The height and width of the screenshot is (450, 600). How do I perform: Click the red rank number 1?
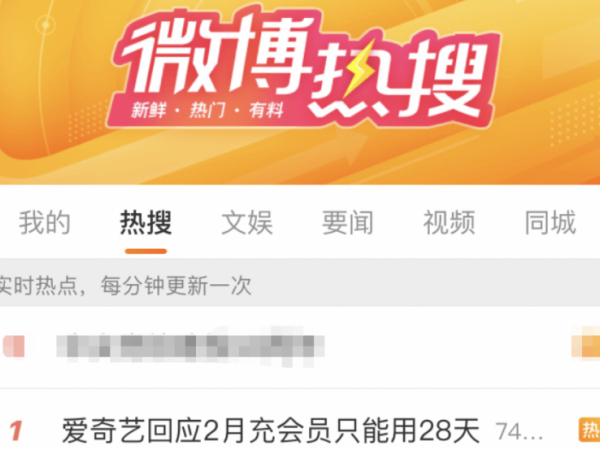coord(16,431)
